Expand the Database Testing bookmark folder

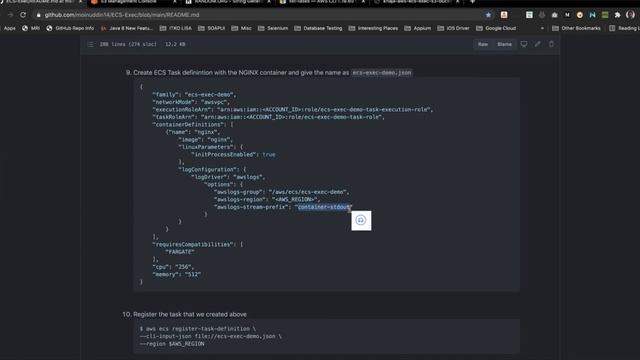tap(318, 28)
